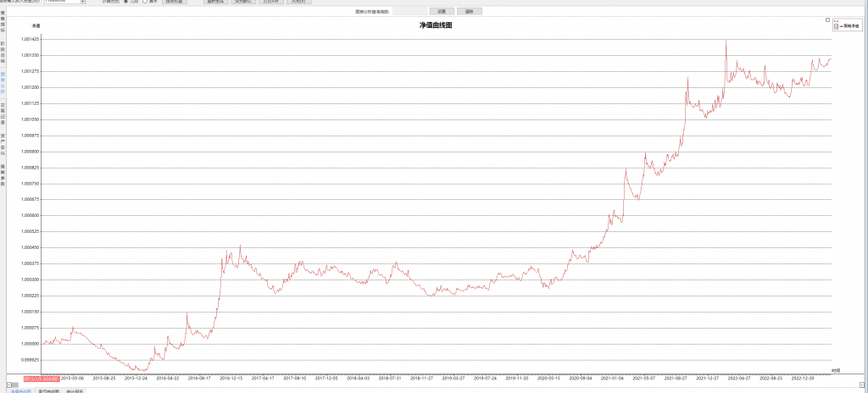Switch to the 盈亏曲线图 bottom tab
This screenshot has width=868, height=393.
49,390
